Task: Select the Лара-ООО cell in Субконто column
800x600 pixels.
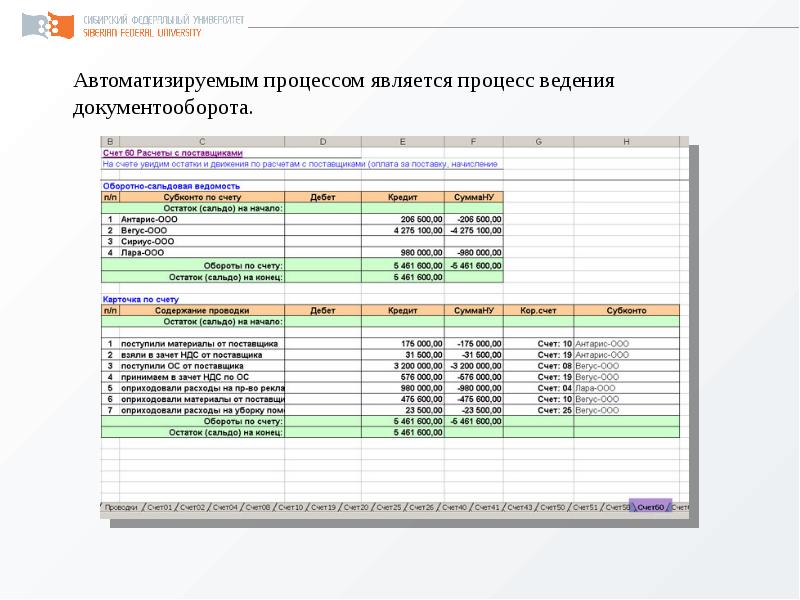Action: click(x=602, y=388)
